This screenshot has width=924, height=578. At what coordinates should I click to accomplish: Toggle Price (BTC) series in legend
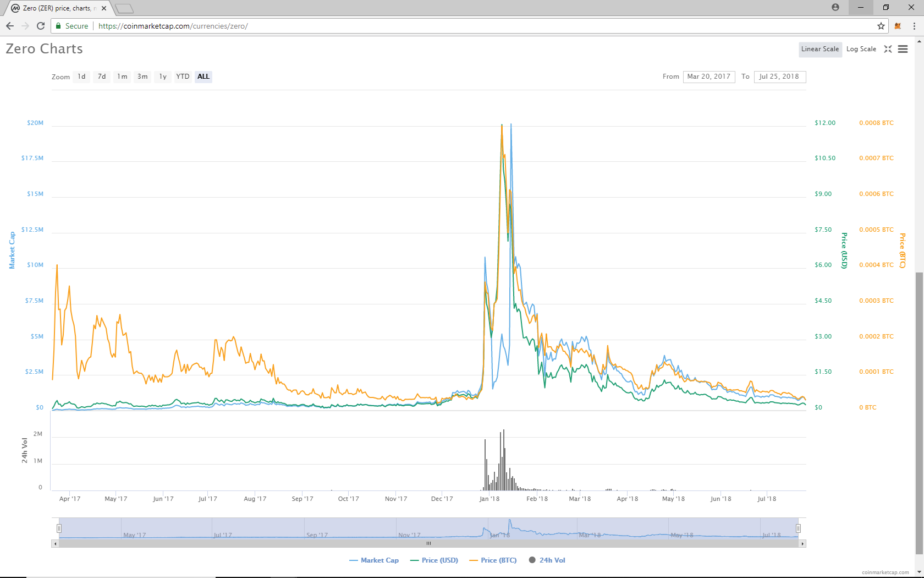[x=493, y=560]
